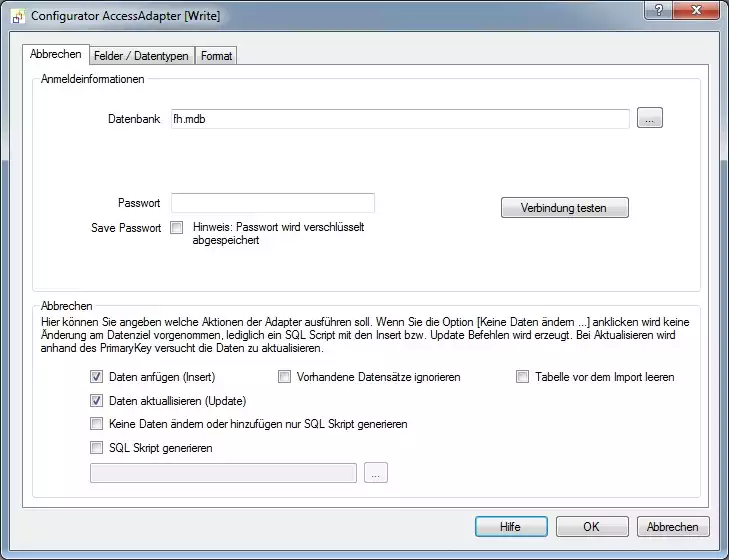This screenshot has width=729, height=560.
Task: Click the Hilfe button
Action: point(511,527)
